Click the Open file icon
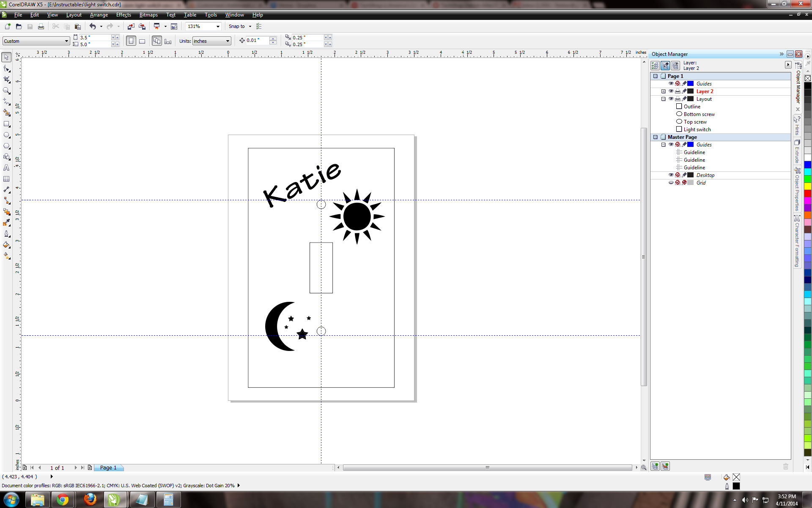Image resolution: width=812 pixels, height=508 pixels. tap(19, 26)
